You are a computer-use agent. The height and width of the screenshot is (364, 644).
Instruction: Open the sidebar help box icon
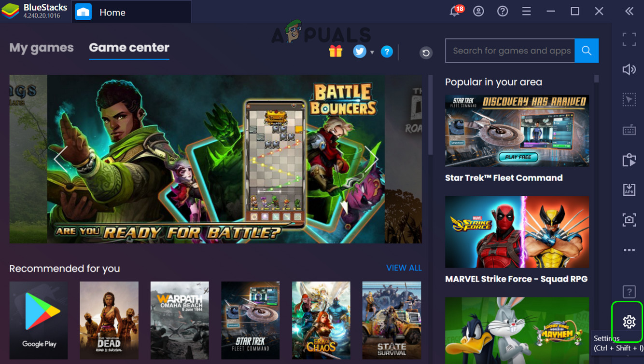[629, 291]
